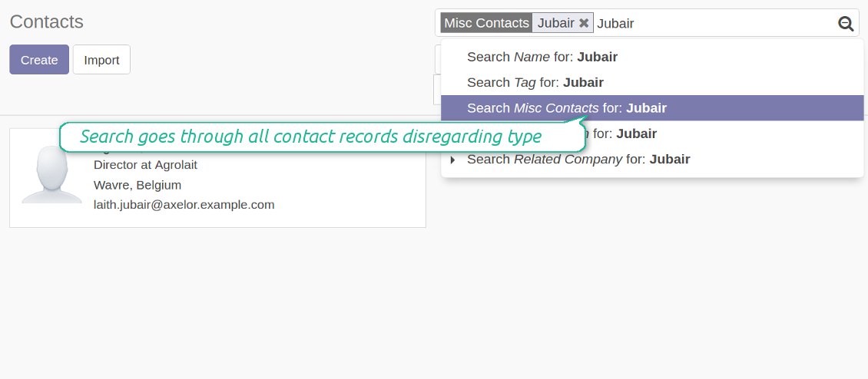The image size is (868, 379).
Task: Click the magnifier search icon
Action: tap(846, 24)
